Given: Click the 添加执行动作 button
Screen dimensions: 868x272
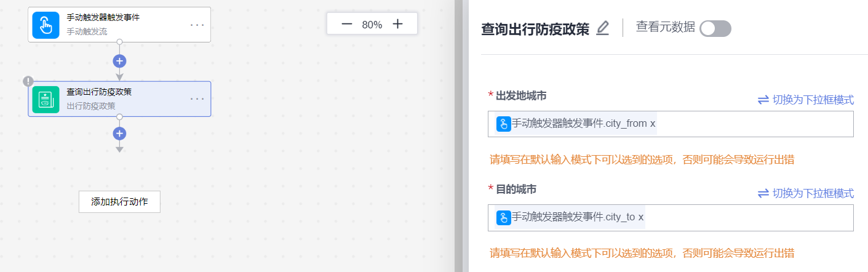Looking at the screenshot, I should tap(119, 202).
